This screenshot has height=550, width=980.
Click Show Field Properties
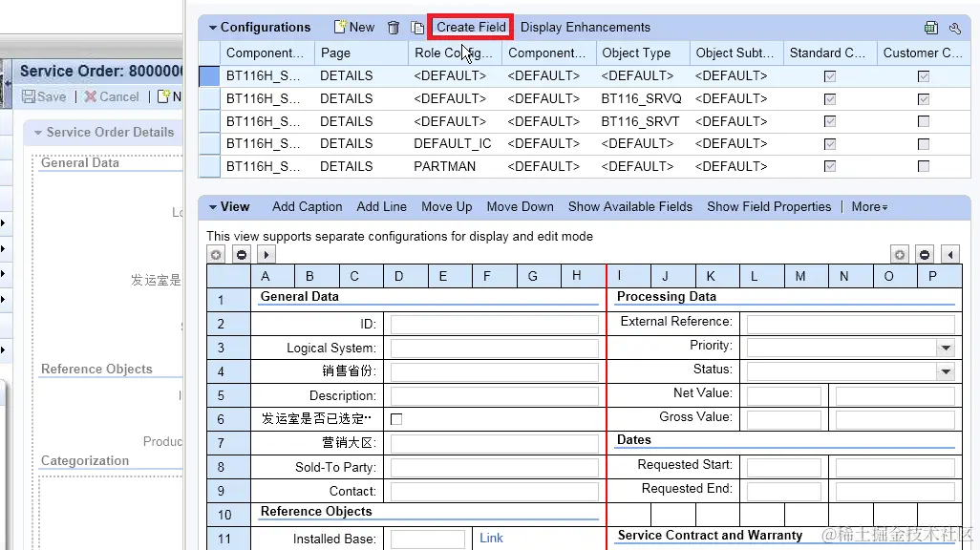[x=769, y=206]
